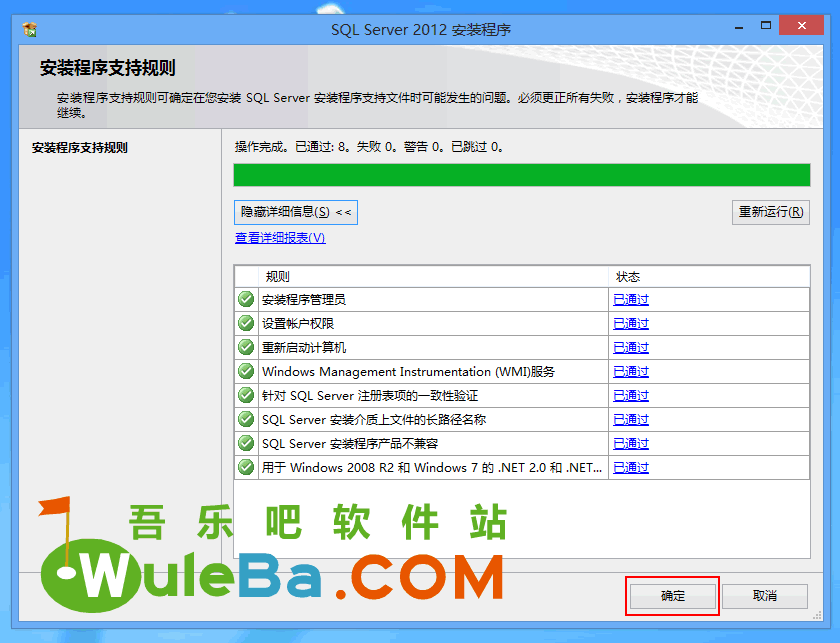Select the 重新启动计算机 rule text

coord(304,348)
